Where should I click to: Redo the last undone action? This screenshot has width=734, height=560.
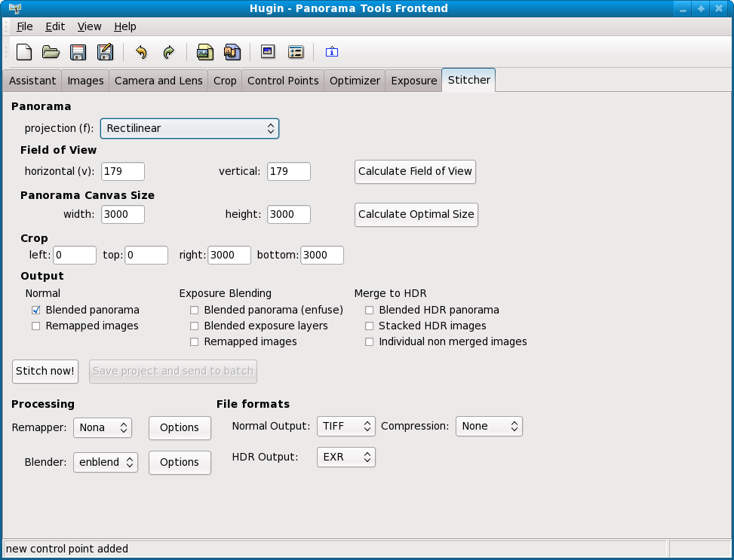tap(168, 52)
